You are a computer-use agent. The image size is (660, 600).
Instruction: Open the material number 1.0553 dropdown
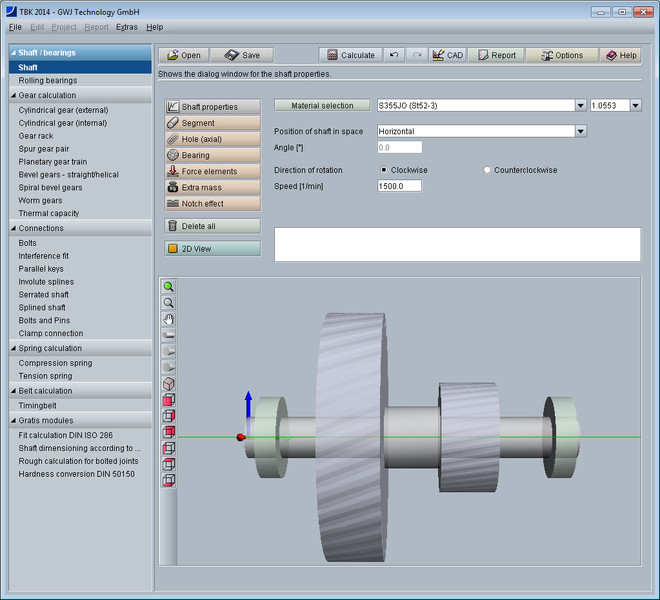pos(634,105)
